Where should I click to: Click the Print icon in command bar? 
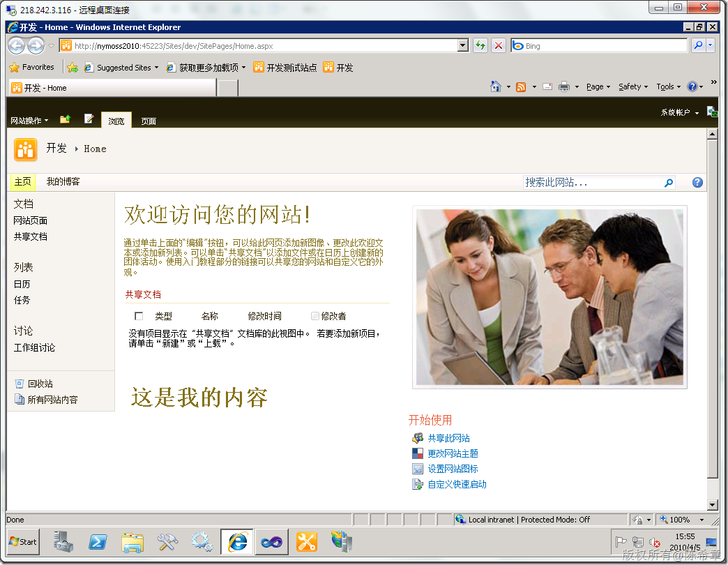(563, 86)
